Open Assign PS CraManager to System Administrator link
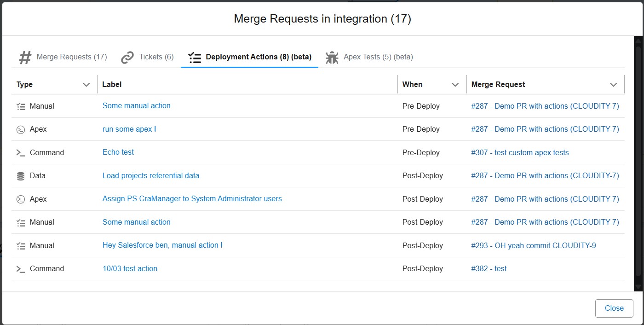Screen dimensions: 644x325 (192, 199)
